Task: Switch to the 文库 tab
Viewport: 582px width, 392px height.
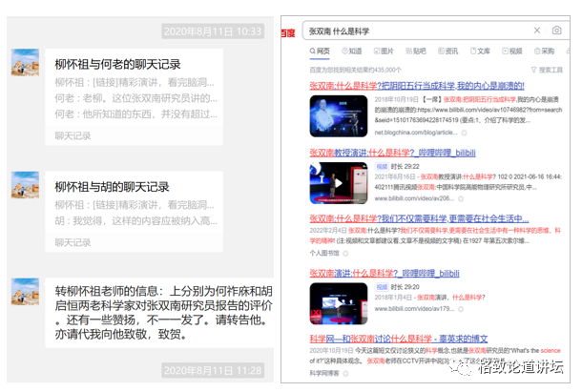Action: click(x=480, y=52)
